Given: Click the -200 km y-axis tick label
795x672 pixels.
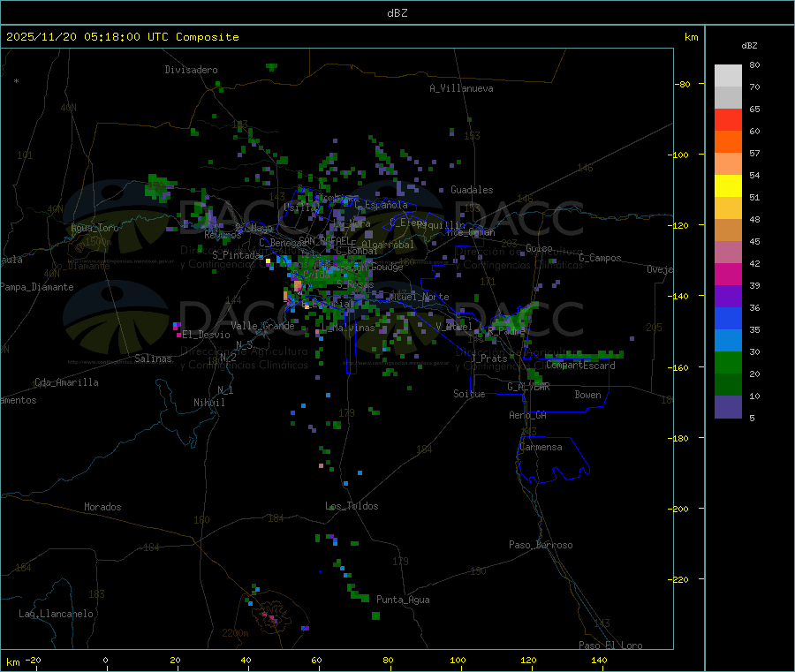Looking at the screenshot, I should click(678, 509).
